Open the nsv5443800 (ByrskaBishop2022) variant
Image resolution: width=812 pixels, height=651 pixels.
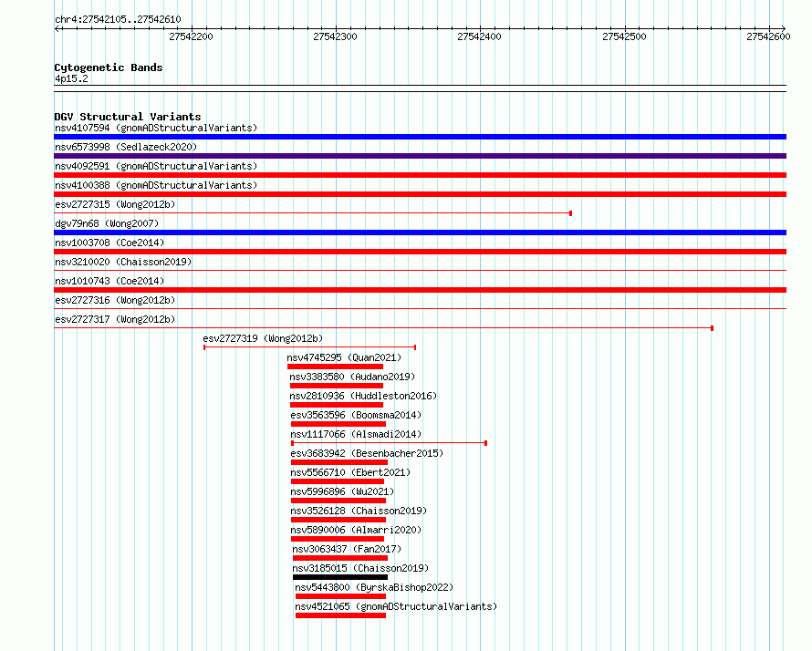point(374,587)
